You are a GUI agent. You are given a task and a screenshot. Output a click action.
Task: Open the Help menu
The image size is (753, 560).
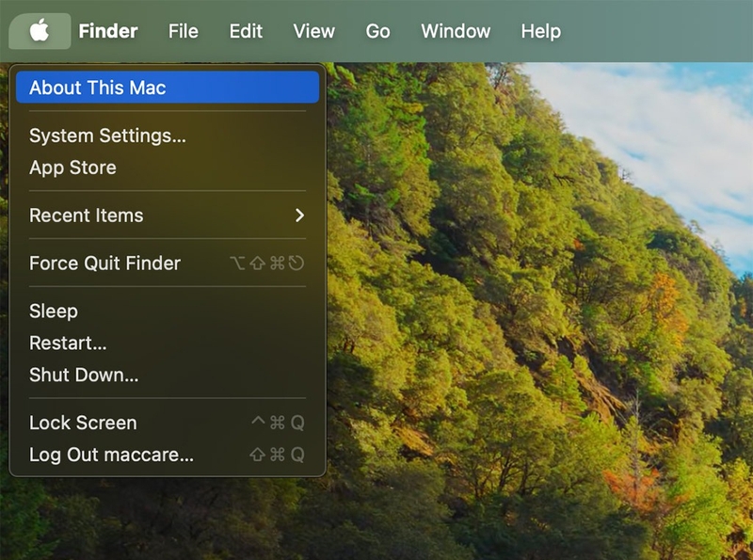click(540, 31)
